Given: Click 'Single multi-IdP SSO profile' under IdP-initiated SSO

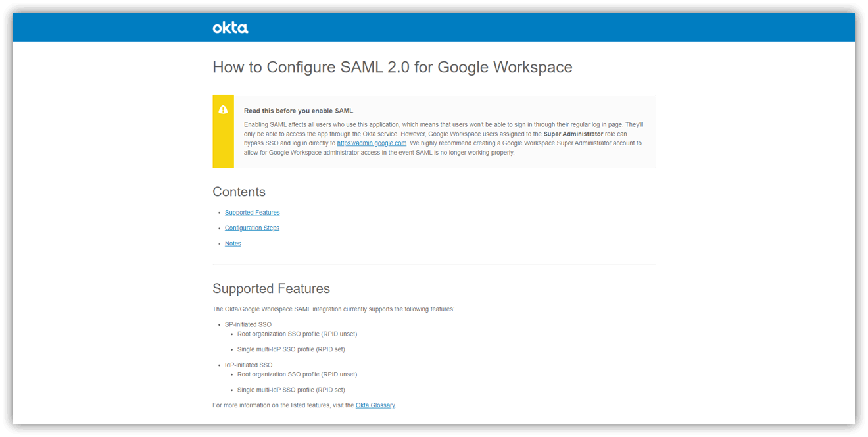Looking at the screenshot, I should click(291, 390).
